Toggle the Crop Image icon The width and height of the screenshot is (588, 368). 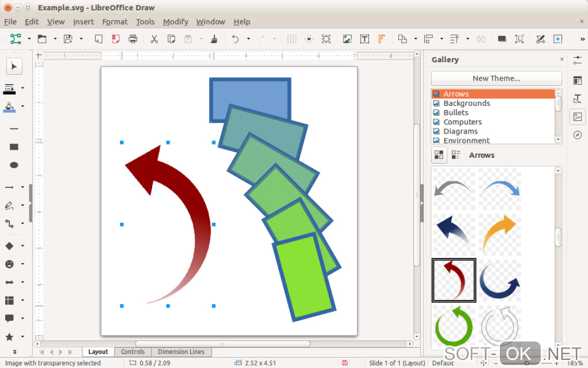point(519,39)
